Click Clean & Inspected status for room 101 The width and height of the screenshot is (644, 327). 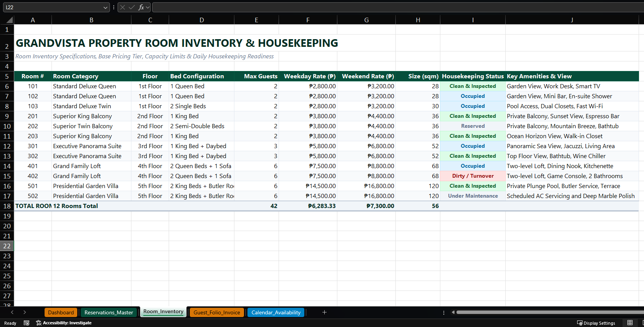[473, 86]
